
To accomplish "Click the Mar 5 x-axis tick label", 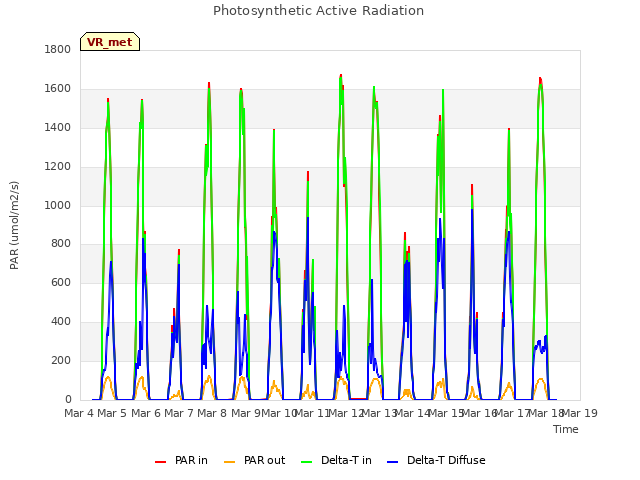I will click(x=111, y=413).
